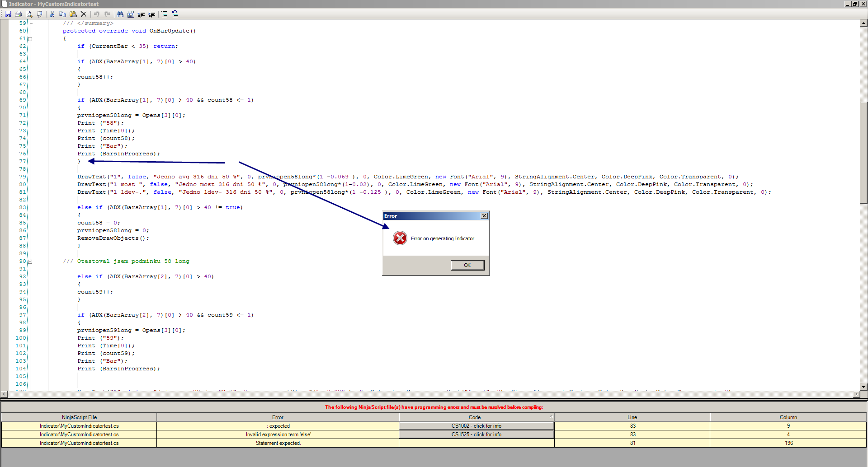Click the code snippet icon beside the binoculars
868x467 pixels.
click(x=131, y=14)
